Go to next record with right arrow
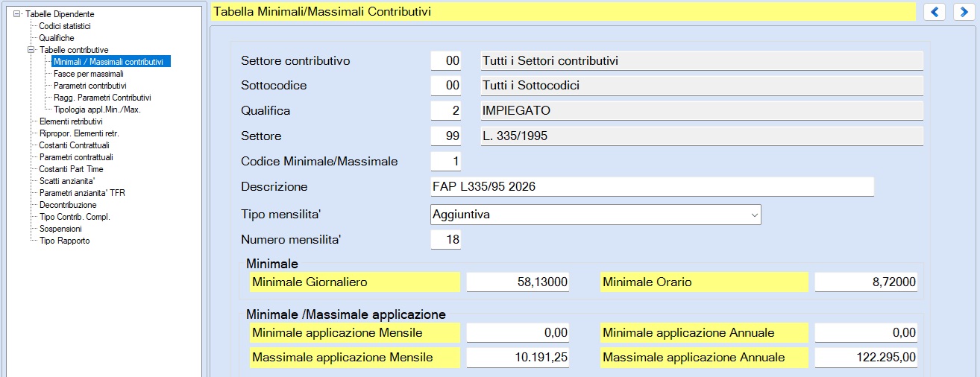This screenshot has width=980, height=377. coord(963,12)
